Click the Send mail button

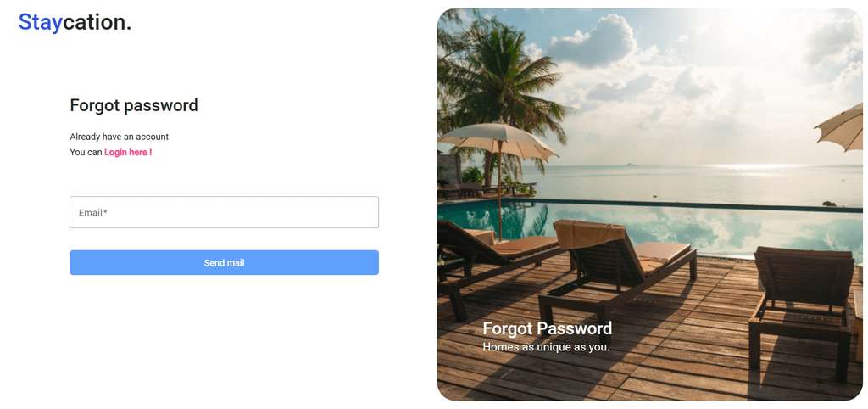(224, 263)
